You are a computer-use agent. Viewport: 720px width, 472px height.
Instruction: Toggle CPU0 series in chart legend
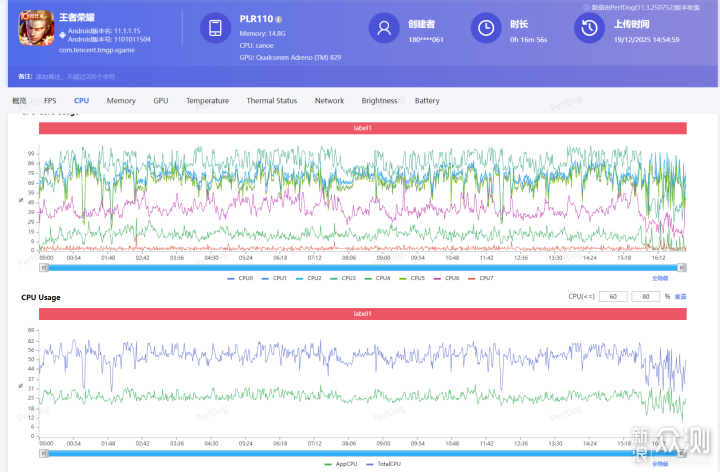242,278
